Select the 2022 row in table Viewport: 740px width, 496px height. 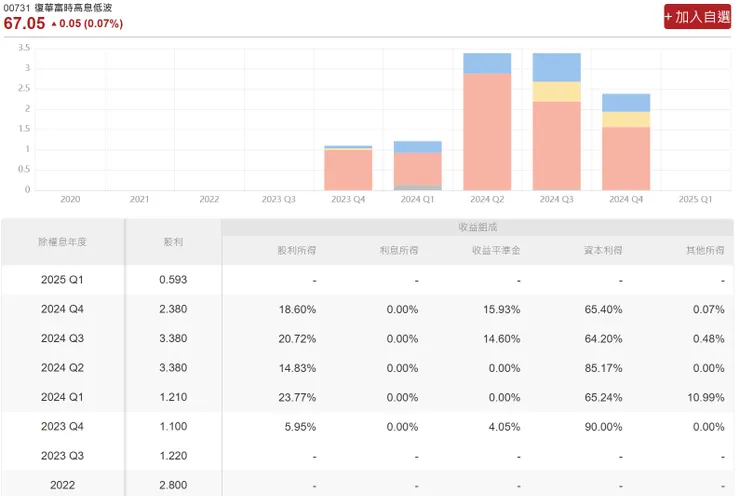tap(368, 484)
